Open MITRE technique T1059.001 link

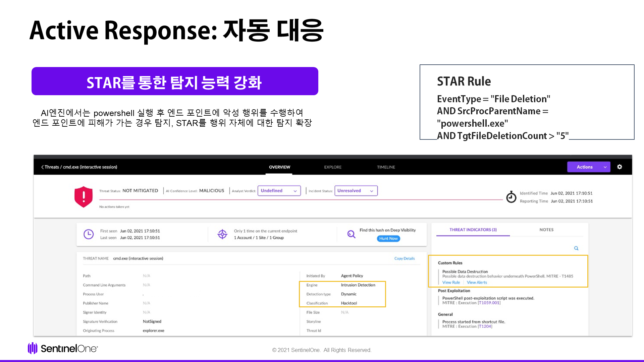(489, 303)
